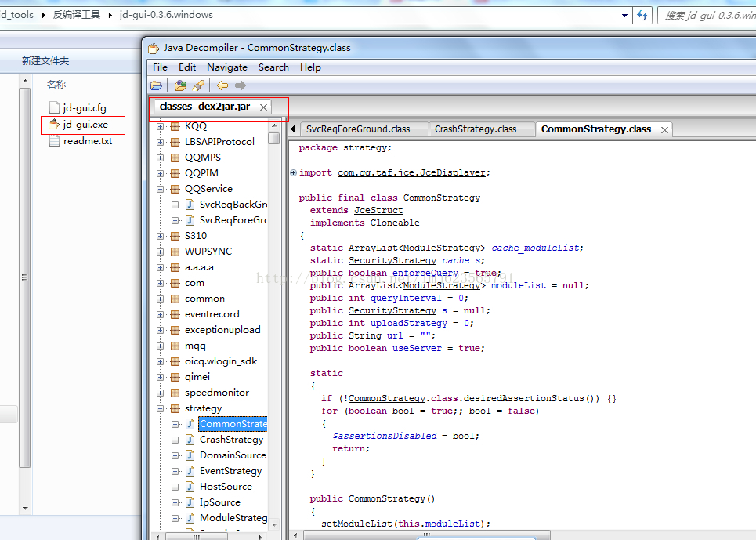Select the KQQ package in tree
The height and width of the screenshot is (540, 756).
(196, 126)
